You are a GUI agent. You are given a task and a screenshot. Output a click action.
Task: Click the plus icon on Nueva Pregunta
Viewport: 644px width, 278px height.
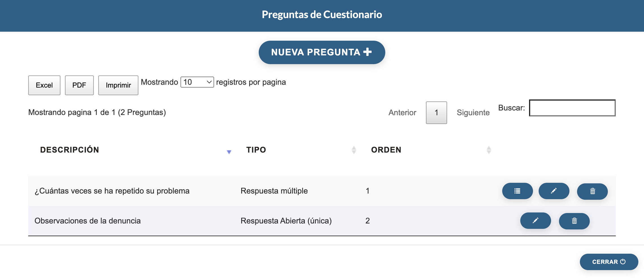[368, 52]
